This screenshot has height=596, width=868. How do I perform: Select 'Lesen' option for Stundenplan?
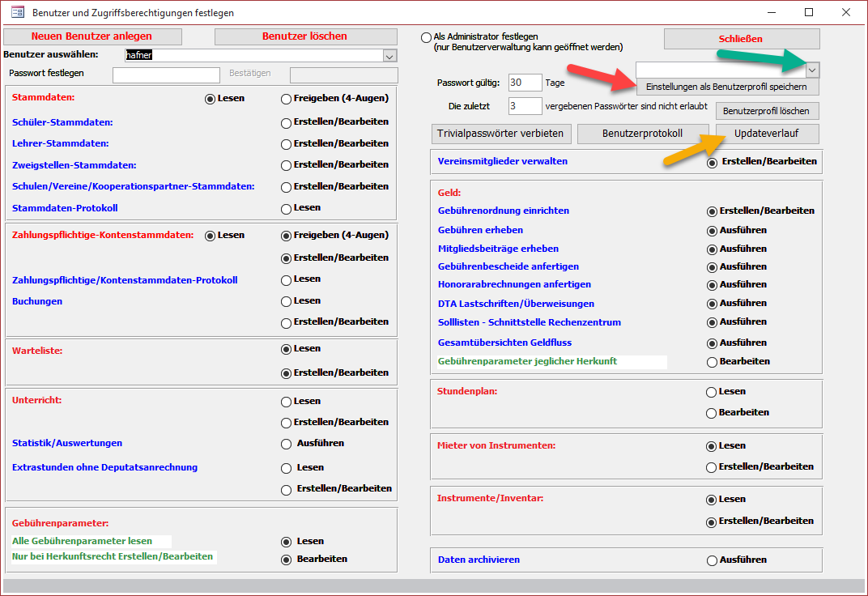(x=712, y=392)
